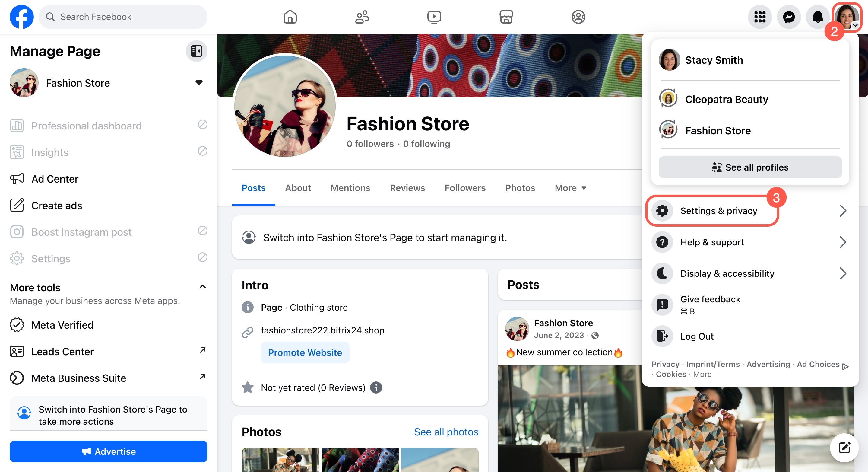Click See all profiles button
Image resolution: width=868 pixels, height=472 pixels.
tap(750, 167)
